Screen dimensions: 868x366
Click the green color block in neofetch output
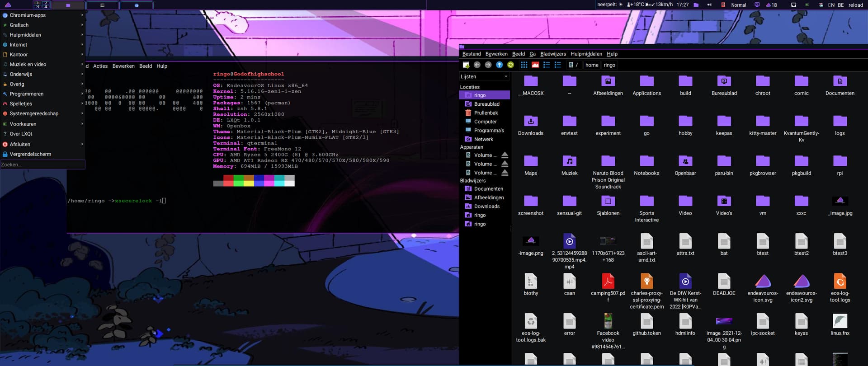238,181
